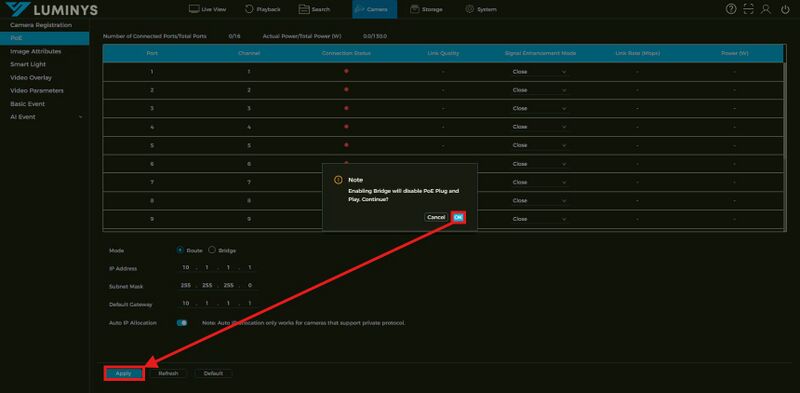Click the red connection status dot for port 5

pos(346,144)
